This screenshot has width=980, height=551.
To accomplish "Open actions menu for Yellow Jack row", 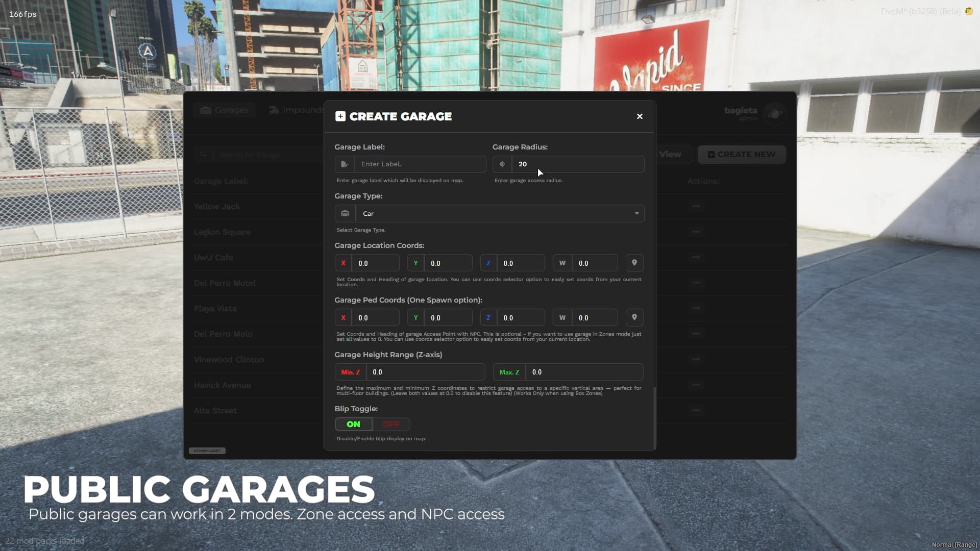I will (x=696, y=207).
